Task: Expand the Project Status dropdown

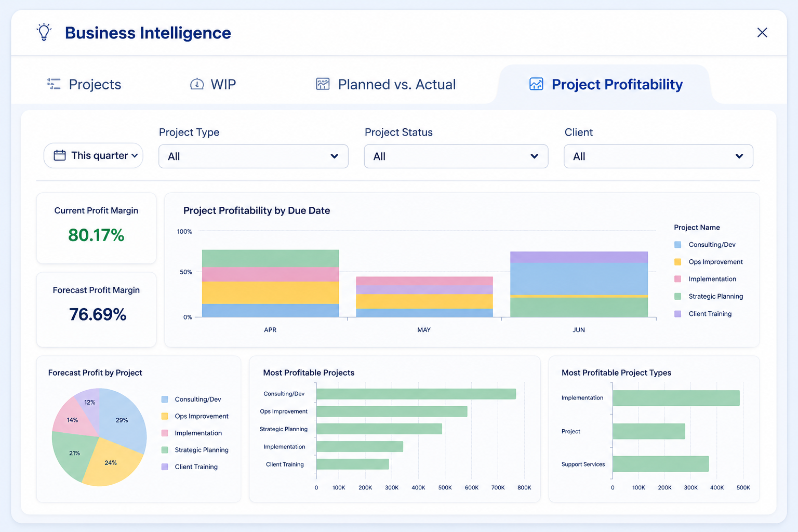Action: coord(456,156)
